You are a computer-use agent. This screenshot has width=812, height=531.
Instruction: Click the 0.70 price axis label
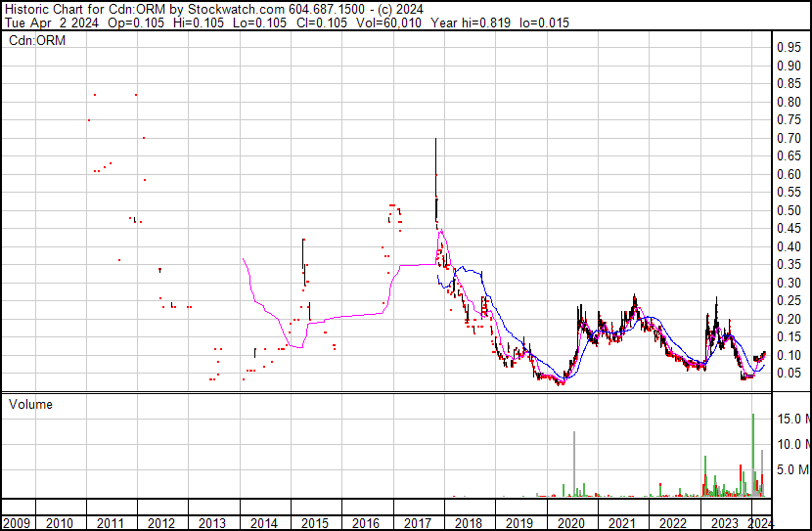coord(789,138)
